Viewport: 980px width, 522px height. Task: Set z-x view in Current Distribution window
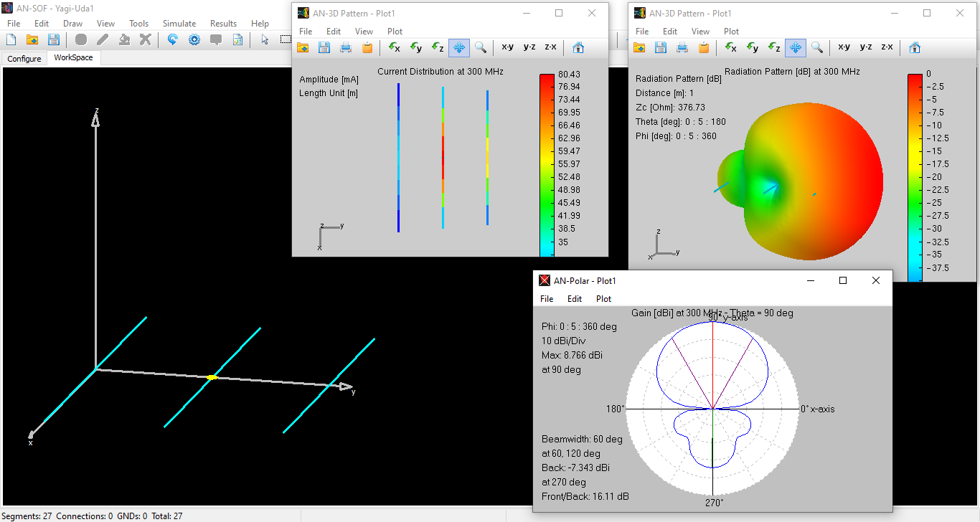click(x=550, y=47)
